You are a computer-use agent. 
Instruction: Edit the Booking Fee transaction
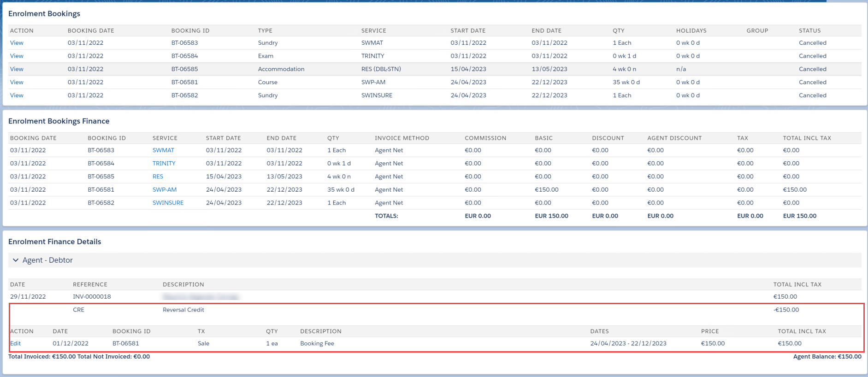coord(15,344)
